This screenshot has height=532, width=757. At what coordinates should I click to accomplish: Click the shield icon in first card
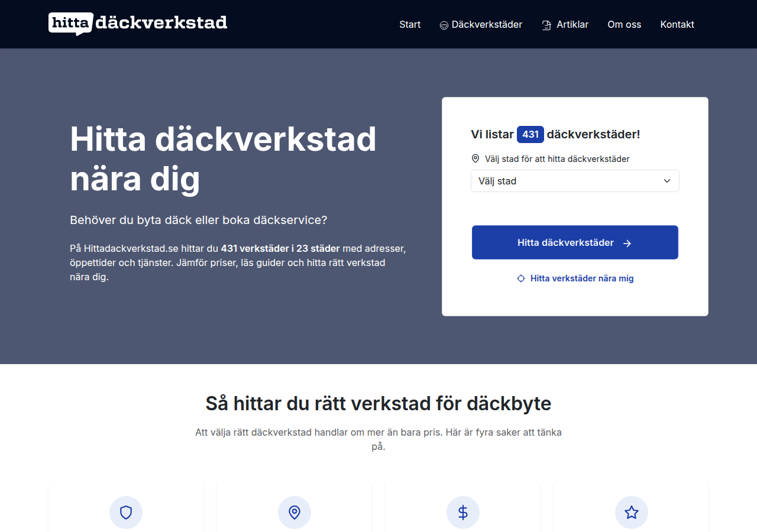click(x=126, y=512)
